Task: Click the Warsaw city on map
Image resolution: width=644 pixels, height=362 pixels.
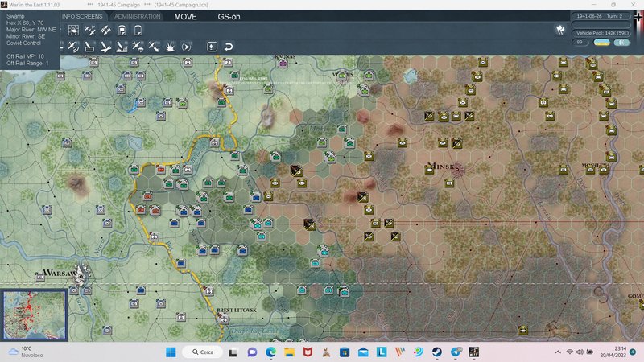Action: pos(82,274)
